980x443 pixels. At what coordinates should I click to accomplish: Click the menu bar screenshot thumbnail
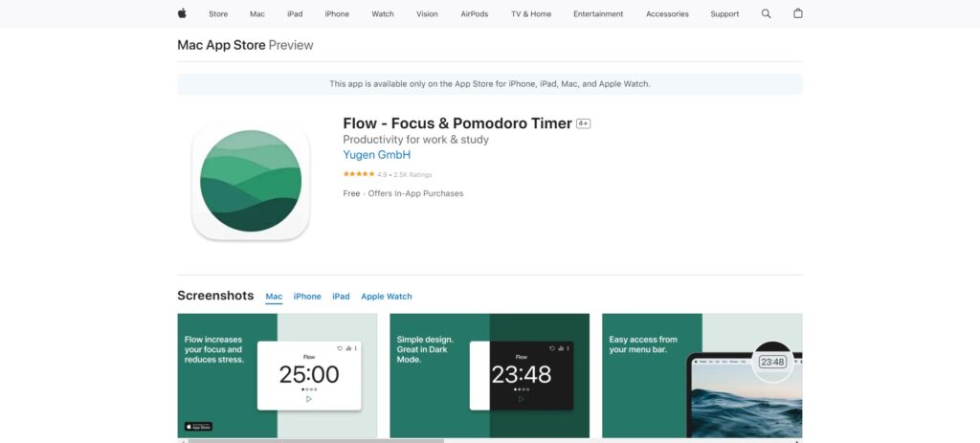pyautogui.click(x=702, y=375)
